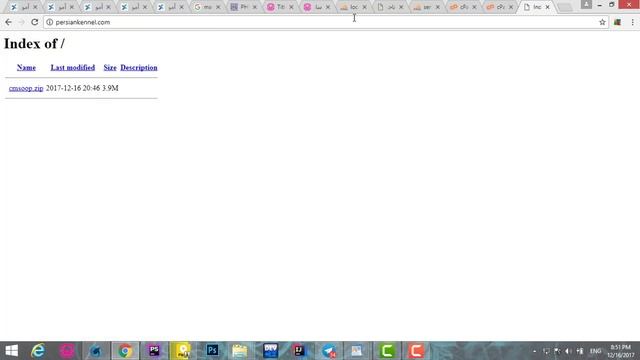Open the Chrome profile button in title bar

click(x=586, y=4)
